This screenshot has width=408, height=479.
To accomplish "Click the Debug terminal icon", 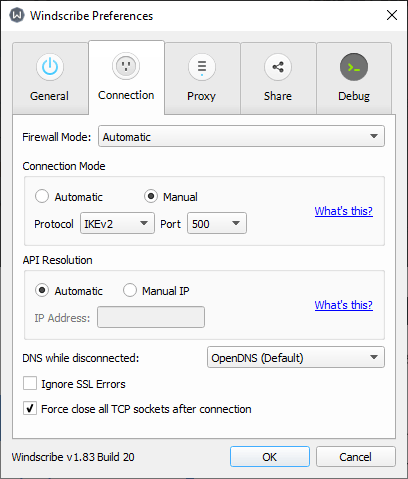I will point(354,67).
